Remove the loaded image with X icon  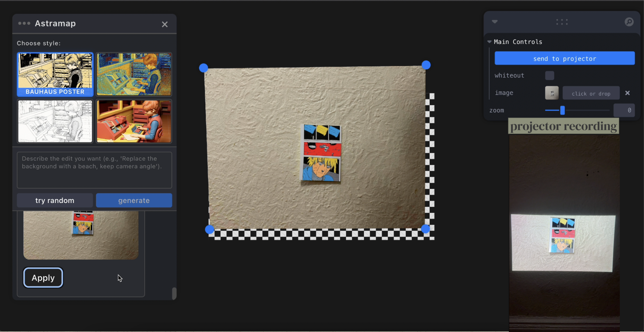[x=627, y=93]
